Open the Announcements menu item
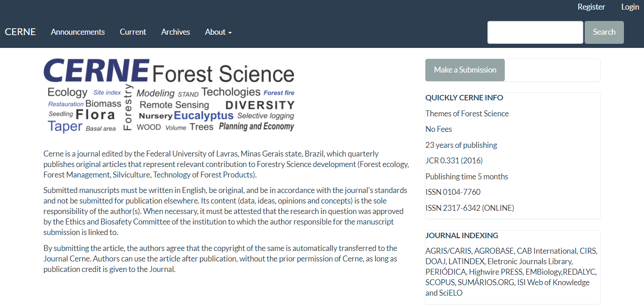 coord(78,32)
